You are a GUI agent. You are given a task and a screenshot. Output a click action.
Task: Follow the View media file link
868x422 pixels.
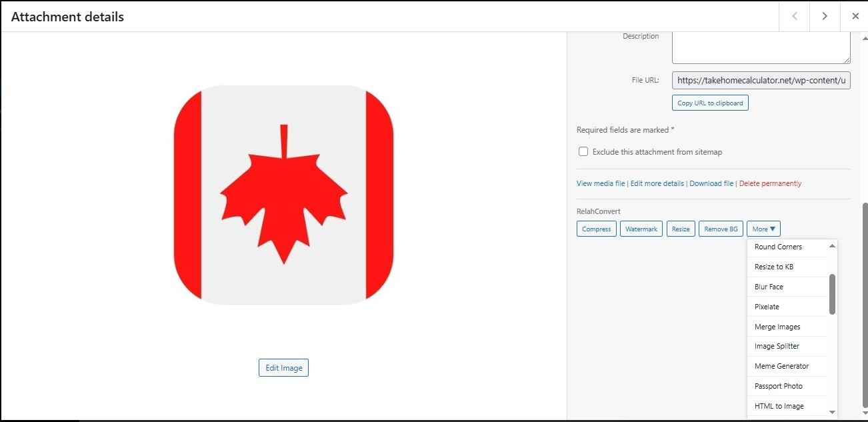pyautogui.click(x=601, y=183)
